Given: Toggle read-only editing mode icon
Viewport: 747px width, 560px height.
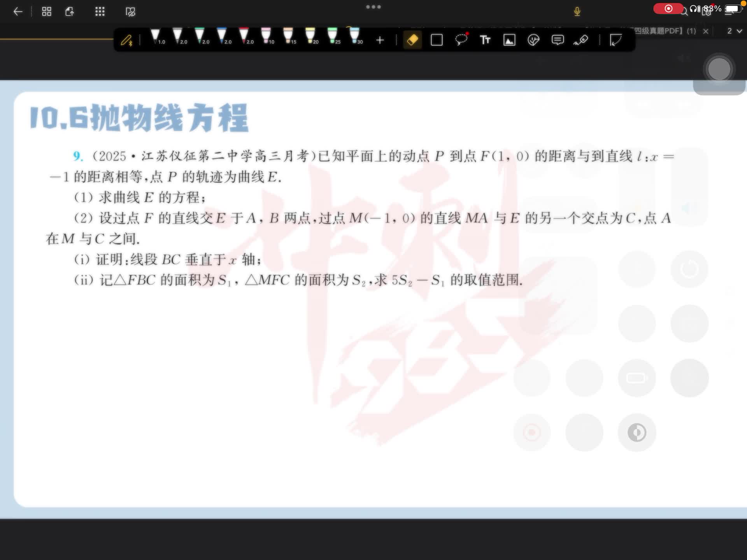Looking at the screenshot, I should click(130, 12).
